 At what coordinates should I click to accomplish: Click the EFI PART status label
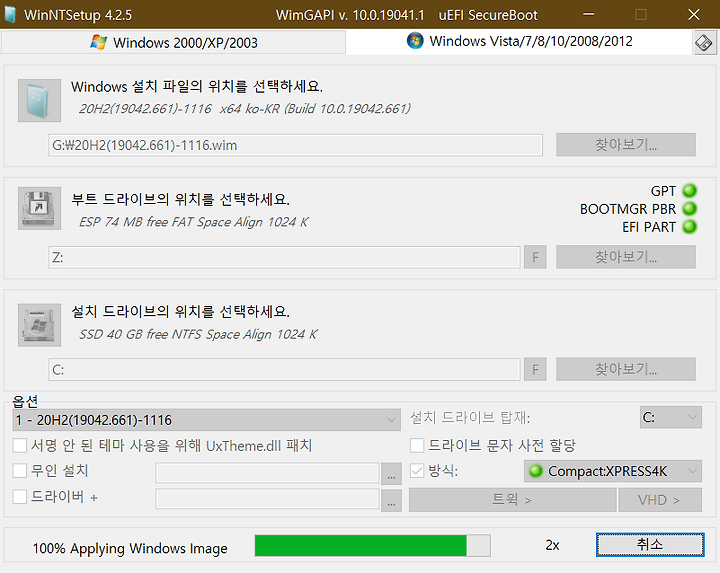click(x=649, y=227)
